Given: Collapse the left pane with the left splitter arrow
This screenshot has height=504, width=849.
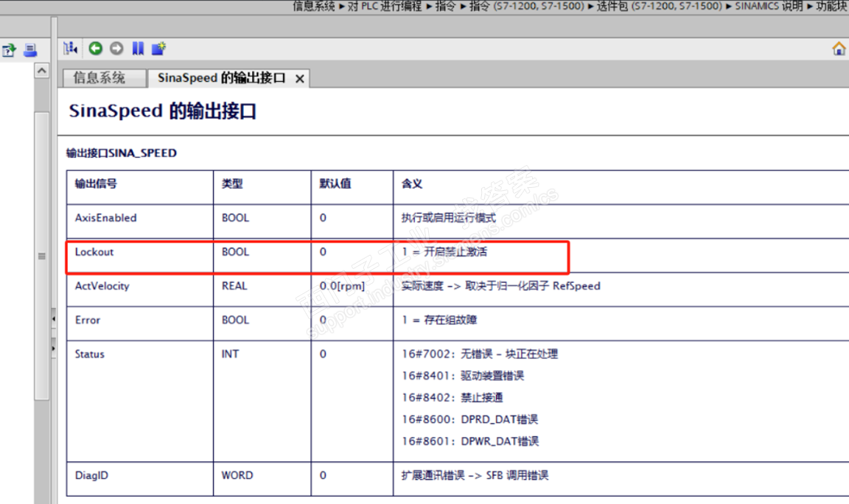Looking at the screenshot, I should pyautogui.click(x=54, y=319).
